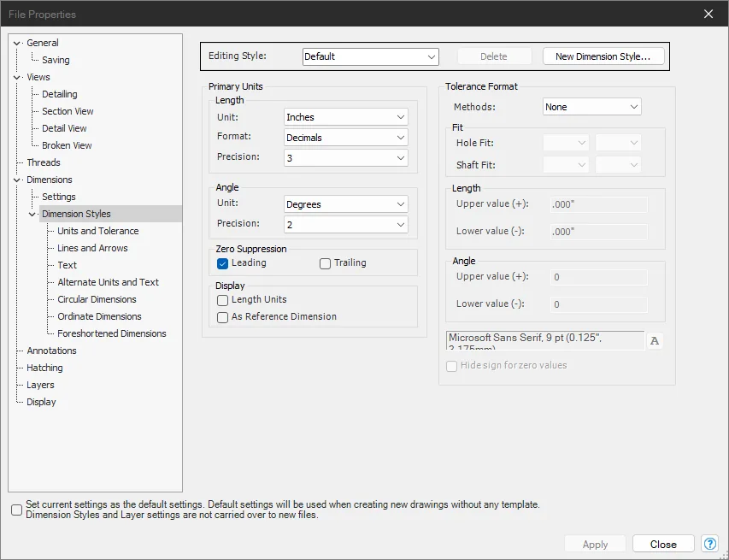The image size is (729, 560).
Task: Go to Detailing settings
Action: [60, 94]
